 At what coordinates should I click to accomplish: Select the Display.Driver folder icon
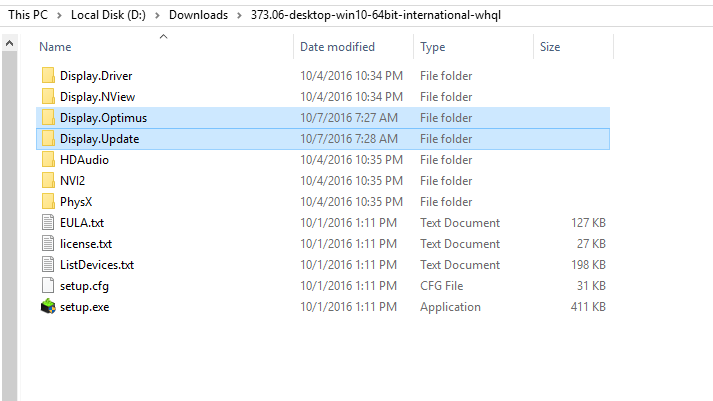point(48,75)
